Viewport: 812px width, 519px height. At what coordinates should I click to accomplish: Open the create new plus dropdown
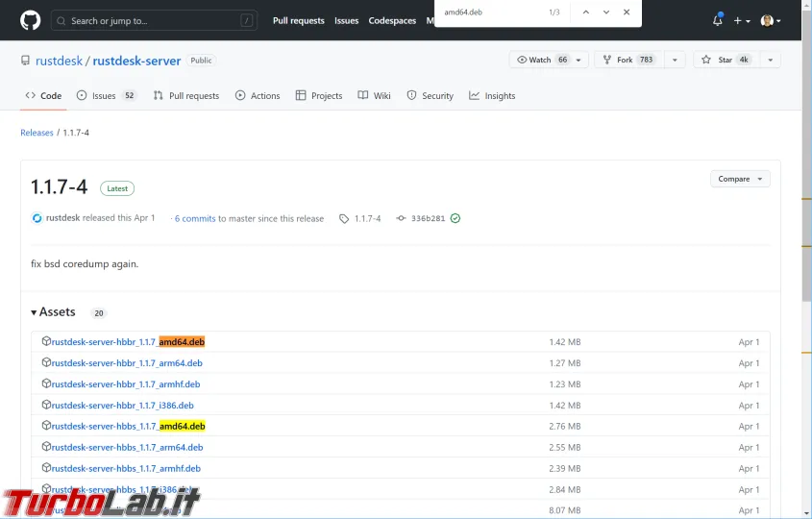point(742,20)
